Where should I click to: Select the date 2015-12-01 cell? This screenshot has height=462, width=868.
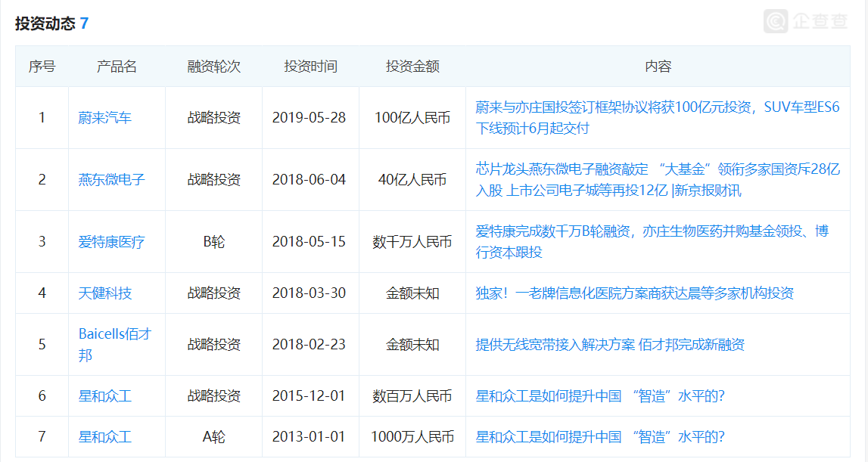[309, 396]
